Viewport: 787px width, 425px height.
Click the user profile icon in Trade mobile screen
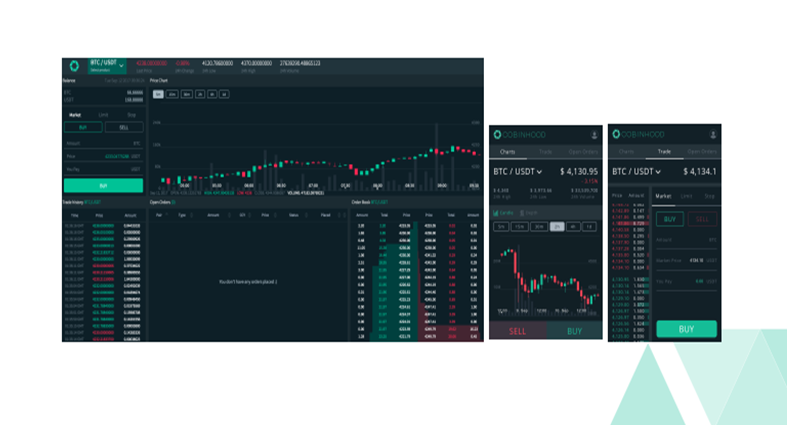click(x=713, y=134)
